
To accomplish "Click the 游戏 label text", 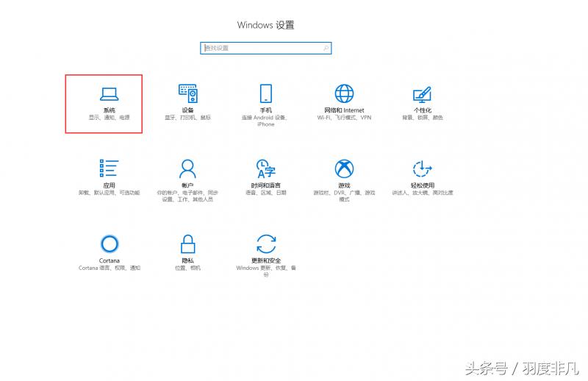I will (x=344, y=185).
